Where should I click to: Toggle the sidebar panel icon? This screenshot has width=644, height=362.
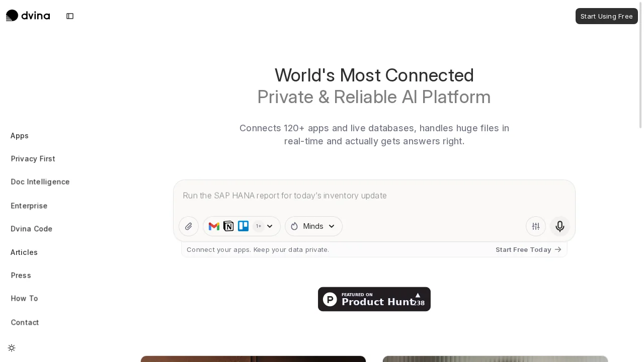pos(70,16)
